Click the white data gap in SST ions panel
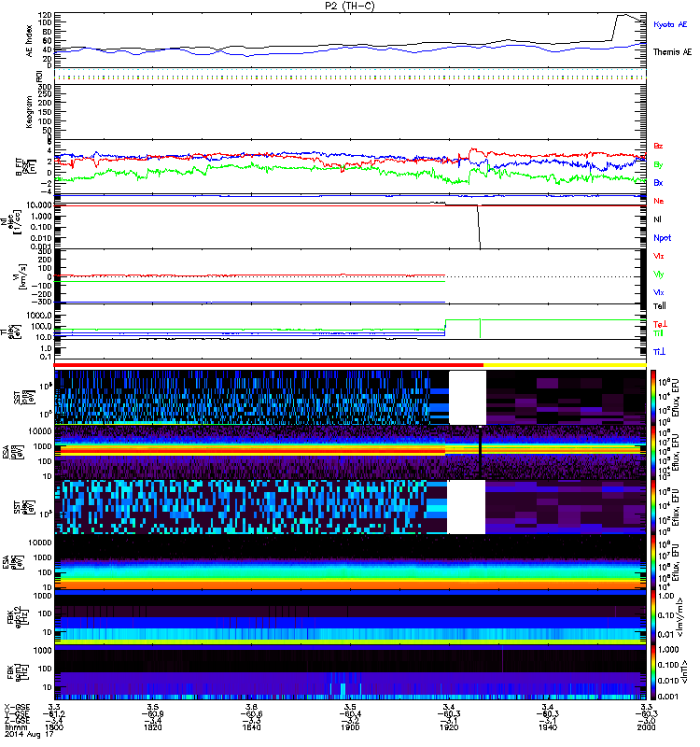Viewport: 700px width, 747px height. coord(468,398)
